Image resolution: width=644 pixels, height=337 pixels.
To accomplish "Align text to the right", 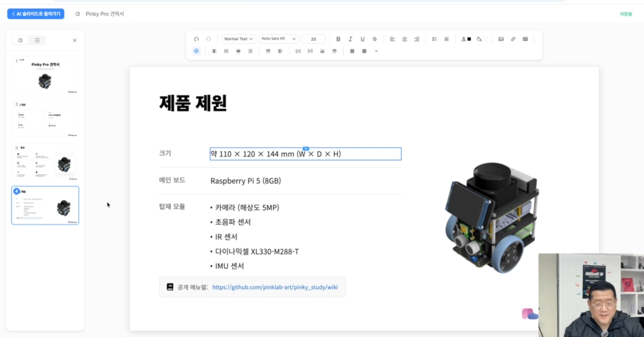I will click(x=416, y=39).
